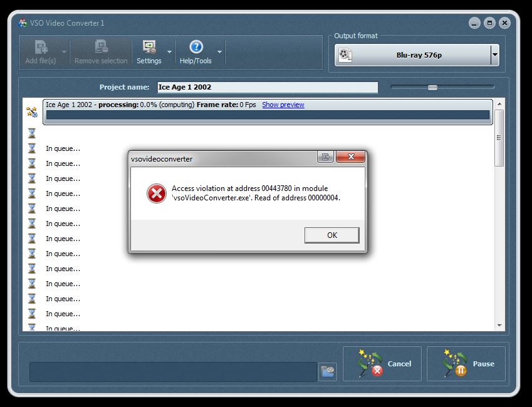
Task: Expand the Settings dropdown arrow
Action: point(169,52)
